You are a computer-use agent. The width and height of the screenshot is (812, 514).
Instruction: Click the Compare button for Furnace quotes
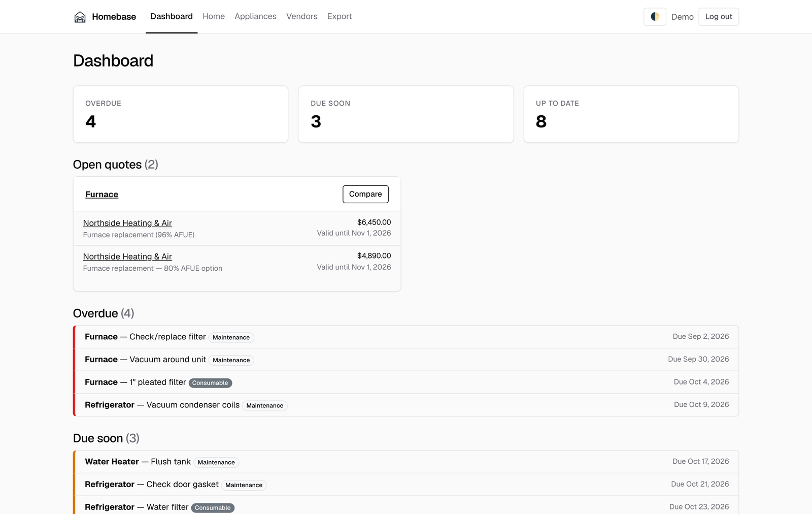pos(365,194)
